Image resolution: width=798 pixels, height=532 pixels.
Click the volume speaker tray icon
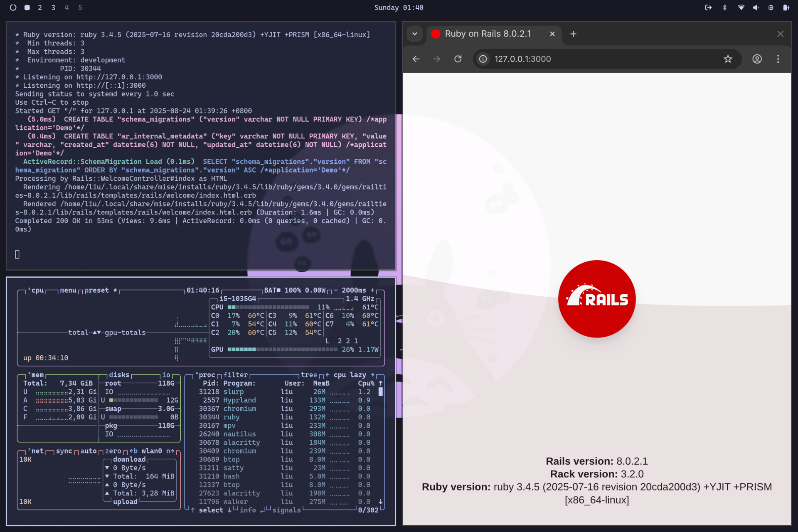(756, 7)
